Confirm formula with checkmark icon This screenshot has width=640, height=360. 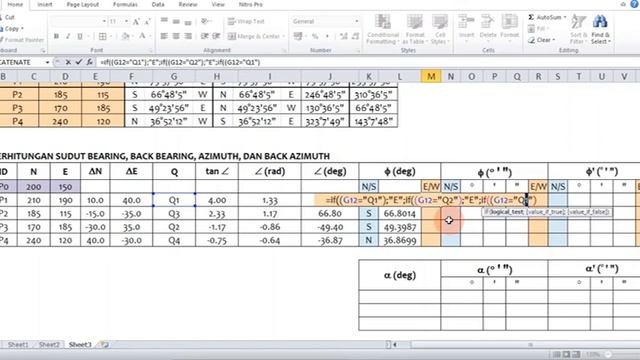click(x=79, y=62)
